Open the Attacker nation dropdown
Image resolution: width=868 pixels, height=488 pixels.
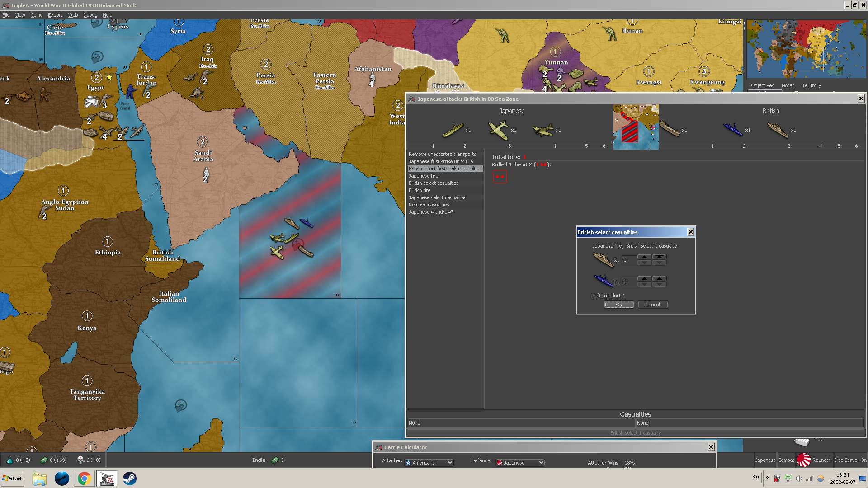coord(429,463)
